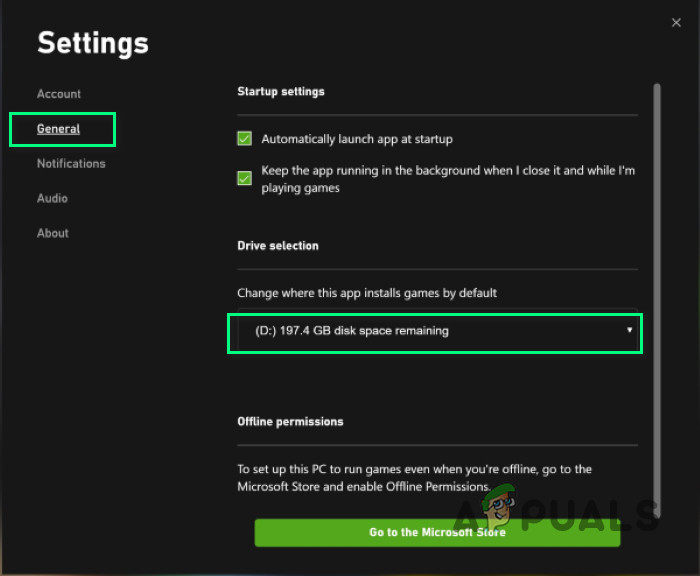Click the Startup settings section heading
700x576 pixels.
(281, 92)
